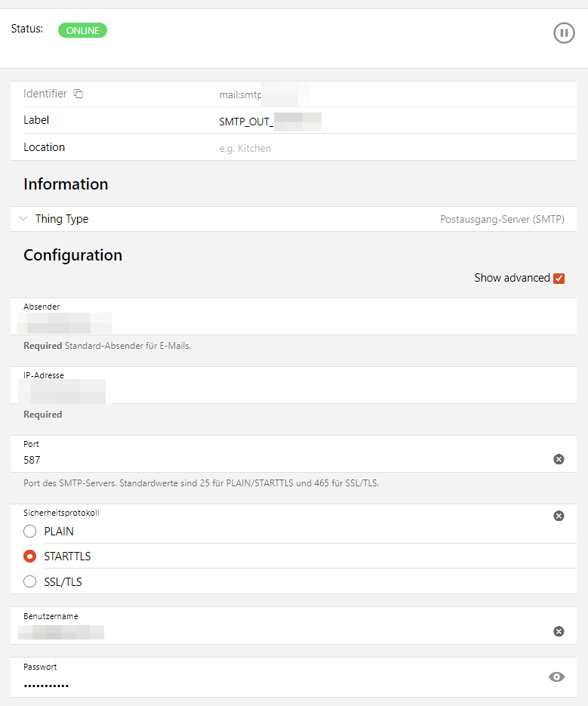Click into the Passwort field
The height and width of the screenshot is (706, 588).
(272, 684)
